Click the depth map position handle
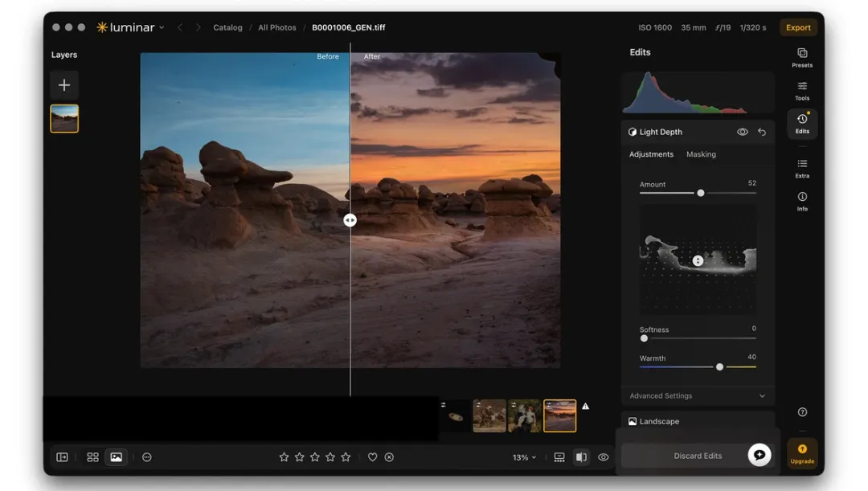 point(698,260)
